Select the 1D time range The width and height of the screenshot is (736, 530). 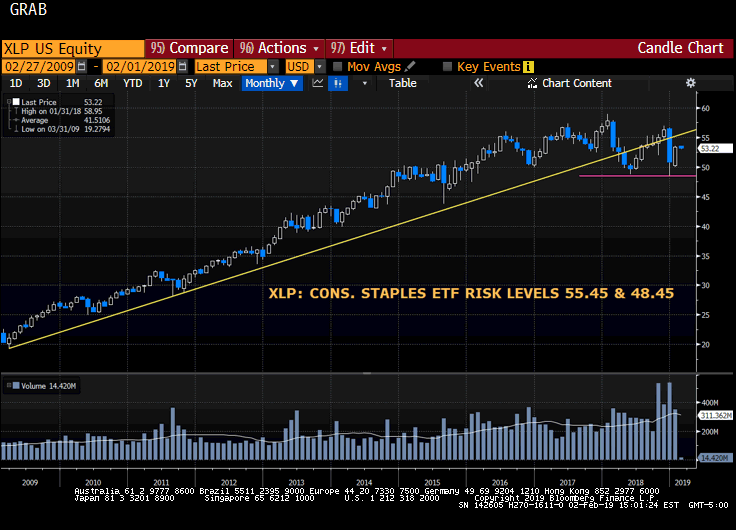point(16,83)
